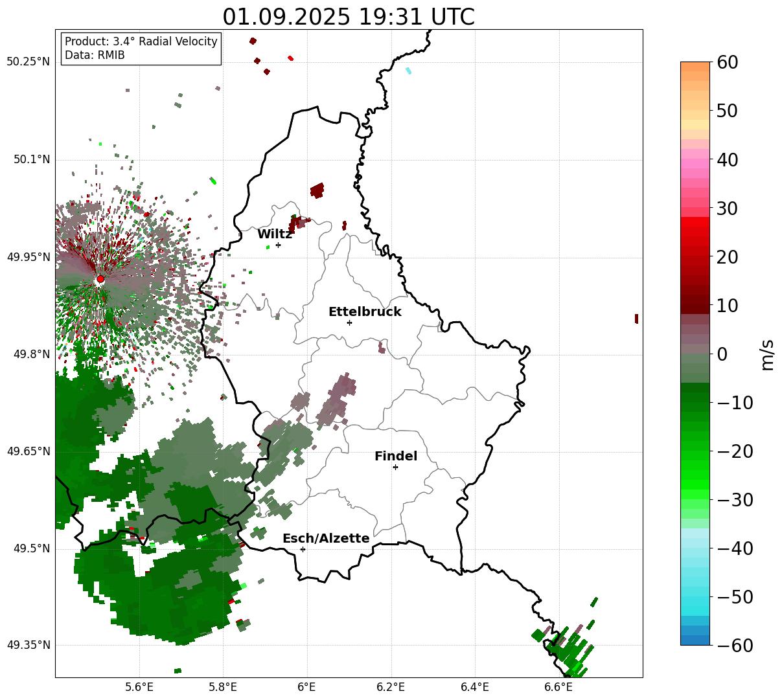The width and height of the screenshot is (782, 700).
Task: Click the Findel station cross marker
Action: [395, 467]
